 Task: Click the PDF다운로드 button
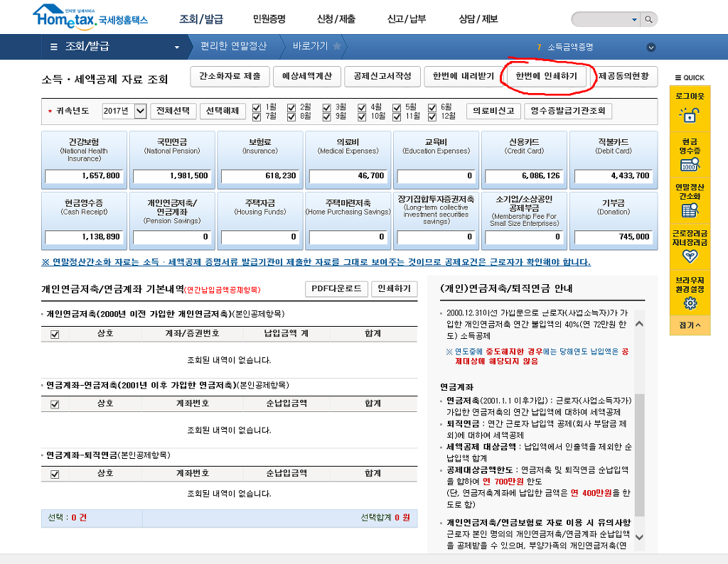(337, 289)
